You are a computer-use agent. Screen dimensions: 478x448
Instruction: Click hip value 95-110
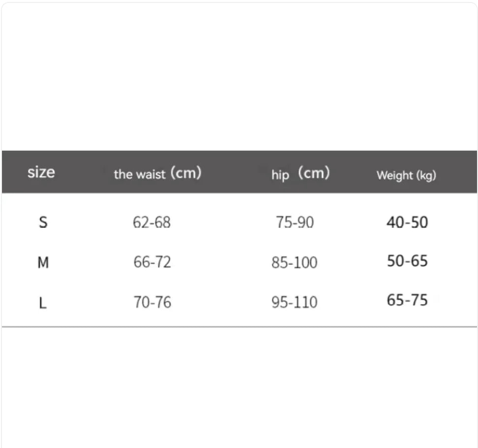(295, 302)
